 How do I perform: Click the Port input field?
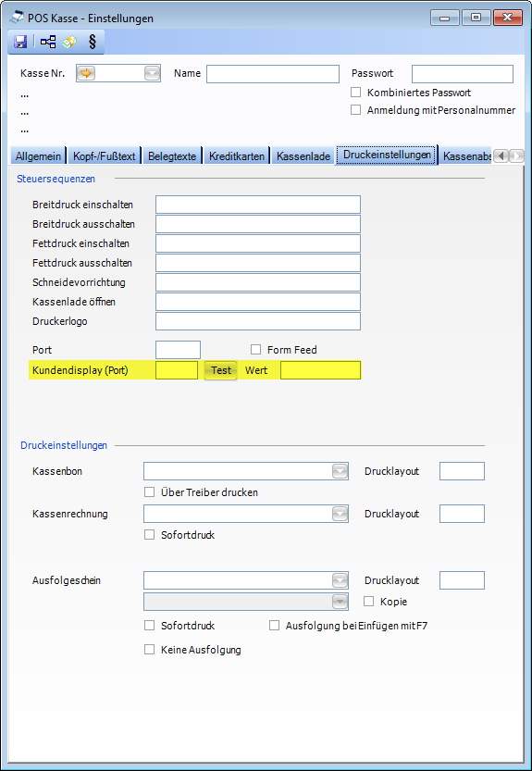coord(178,350)
